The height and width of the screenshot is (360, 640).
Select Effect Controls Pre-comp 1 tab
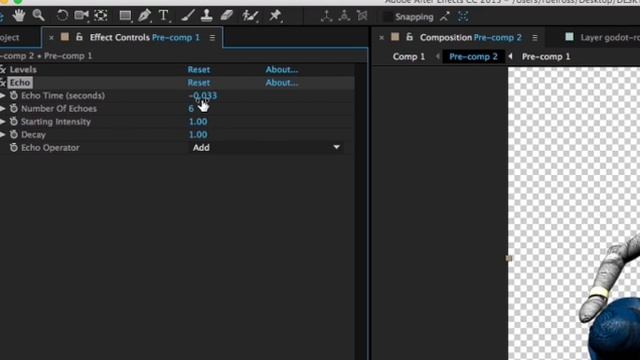coord(144,38)
